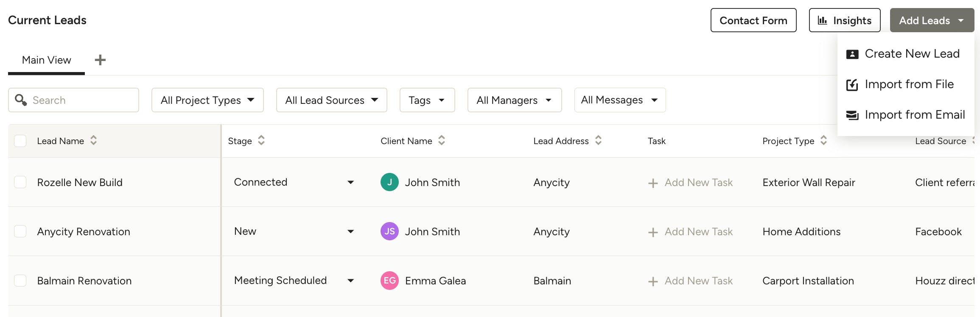Sort by Lead Name using the sort arrows

pyautogui.click(x=94, y=140)
